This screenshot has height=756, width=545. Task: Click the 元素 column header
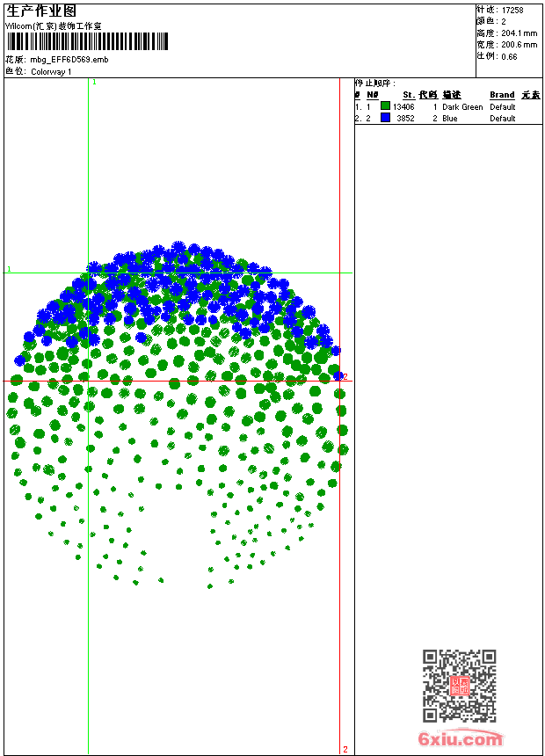pyautogui.click(x=530, y=95)
